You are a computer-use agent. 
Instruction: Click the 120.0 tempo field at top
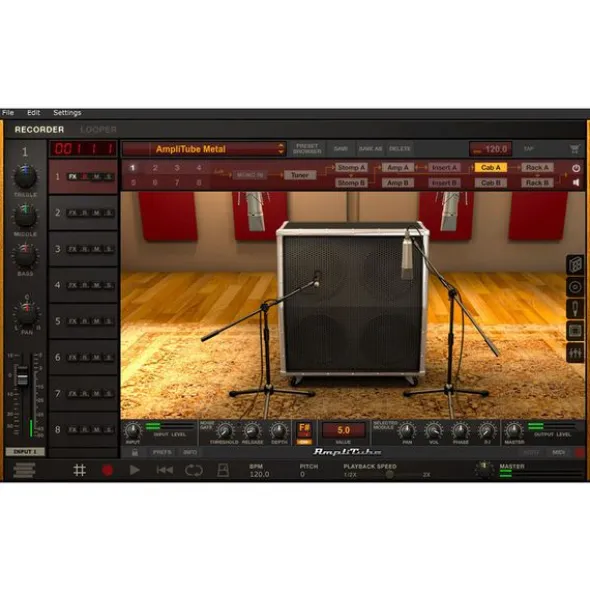(x=490, y=149)
